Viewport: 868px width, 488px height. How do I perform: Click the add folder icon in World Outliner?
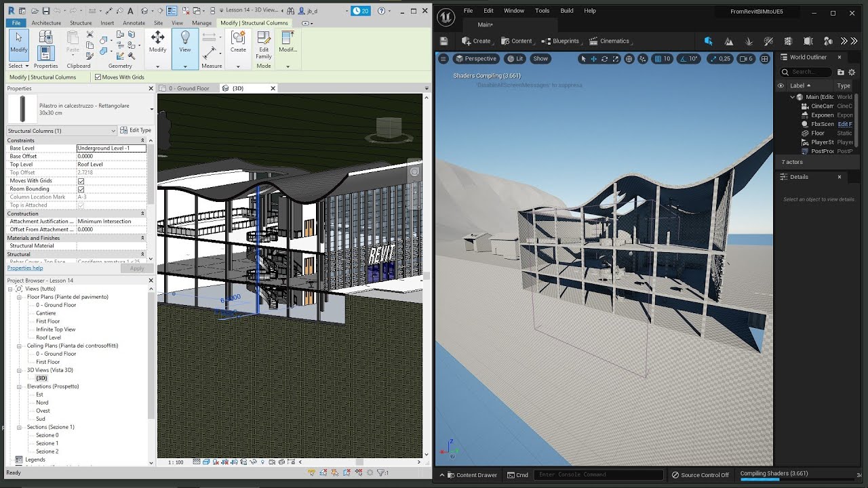[x=841, y=72]
